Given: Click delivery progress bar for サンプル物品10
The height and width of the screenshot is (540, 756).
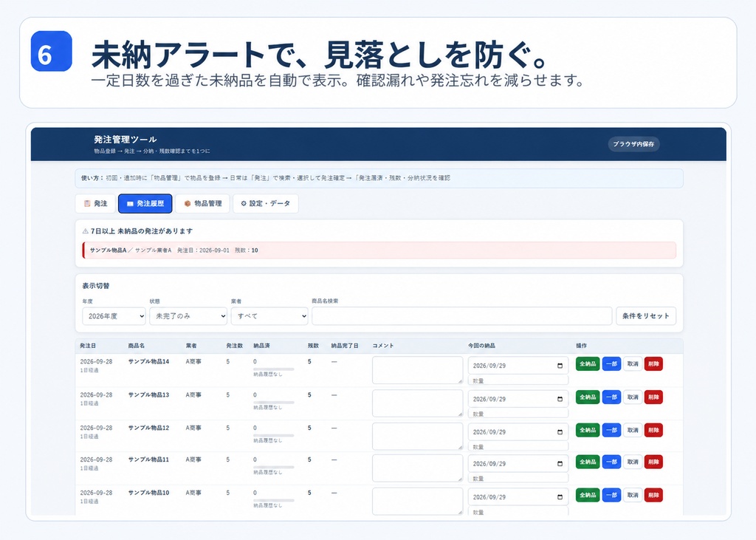Looking at the screenshot, I should (274, 500).
